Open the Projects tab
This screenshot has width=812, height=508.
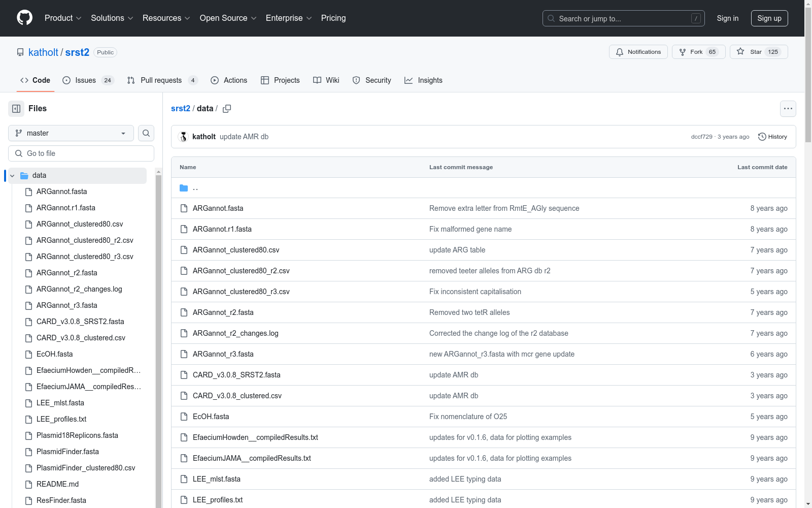click(x=280, y=80)
